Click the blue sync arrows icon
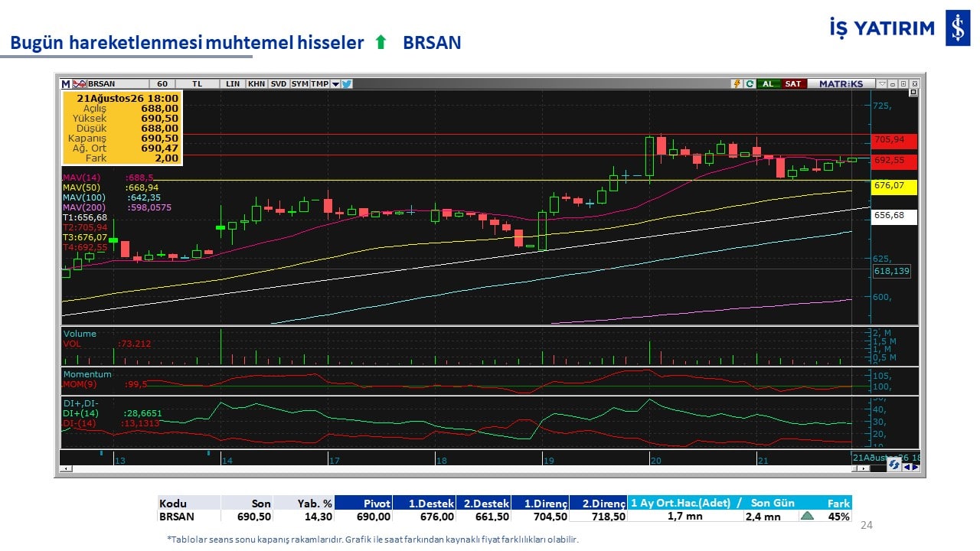Screen dimensions: 980x551 tap(894, 465)
